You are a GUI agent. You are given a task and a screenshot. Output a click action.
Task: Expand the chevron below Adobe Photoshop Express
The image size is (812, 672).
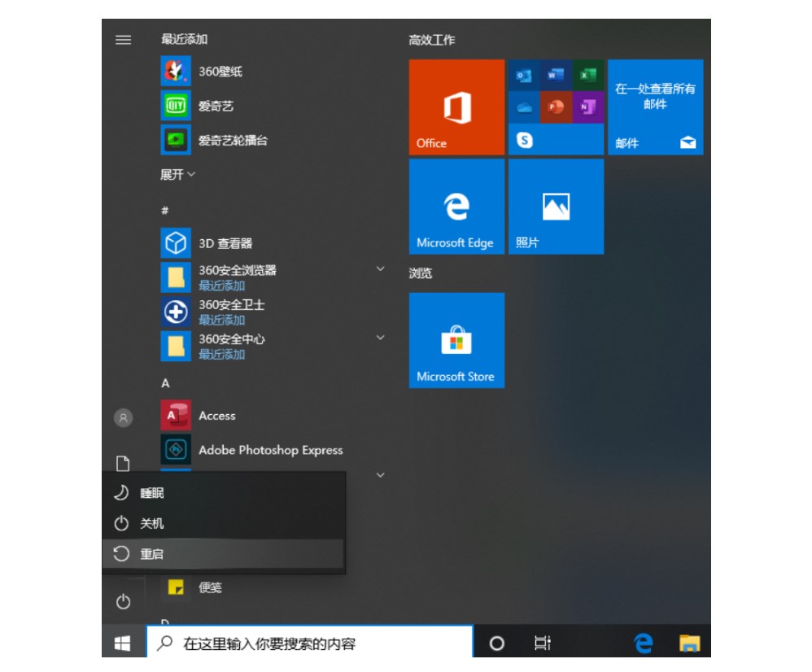click(x=380, y=475)
